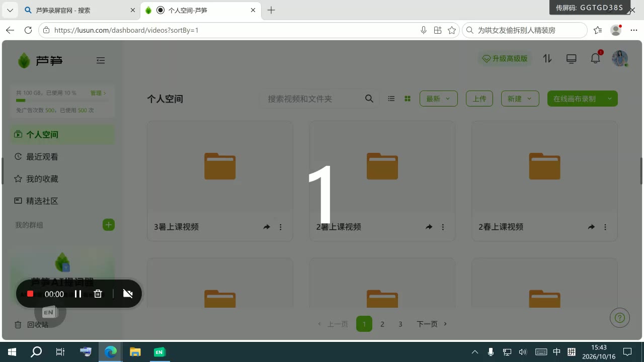Open the help question mark button
This screenshot has width=644, height=362.
pyautogui.click(x=620, y=318)
